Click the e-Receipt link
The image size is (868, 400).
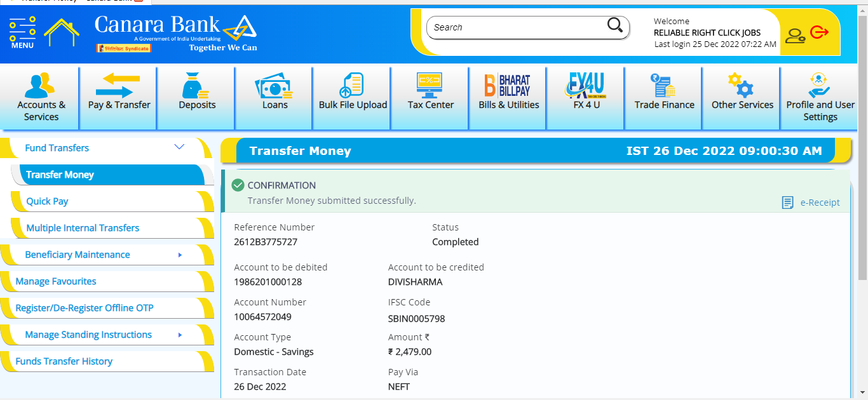tap(820, 203)
